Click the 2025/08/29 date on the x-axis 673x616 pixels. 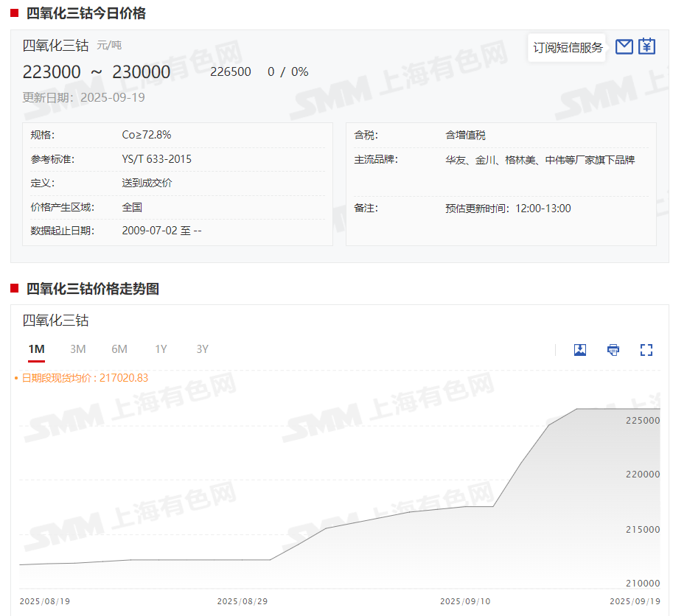click(243, 601)
